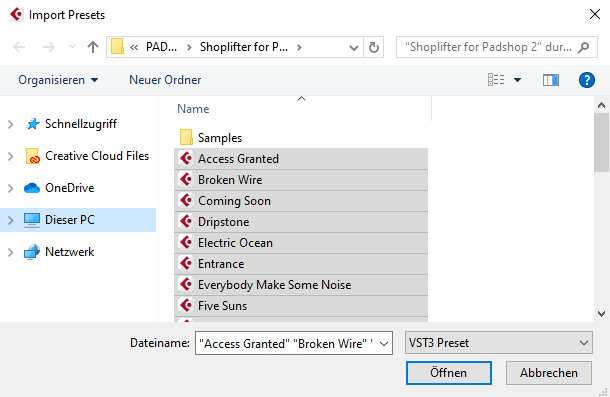Click the Samples folder icon

[186, 137]
